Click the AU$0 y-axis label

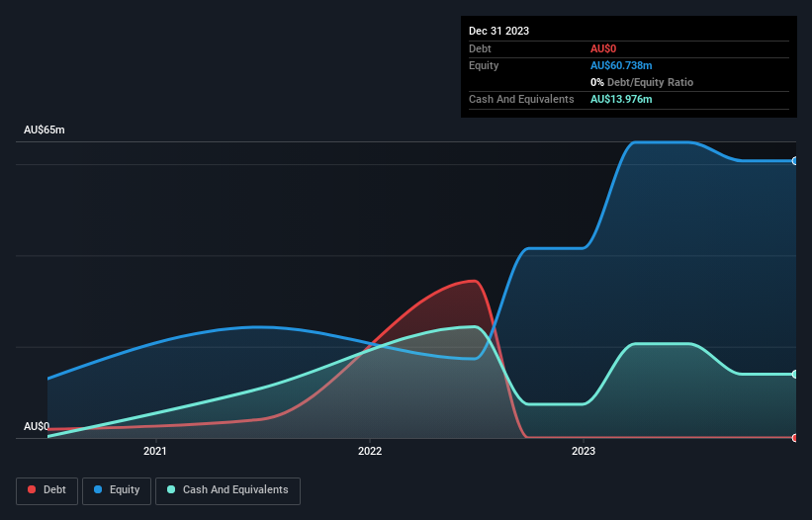[x=37, y=426]
